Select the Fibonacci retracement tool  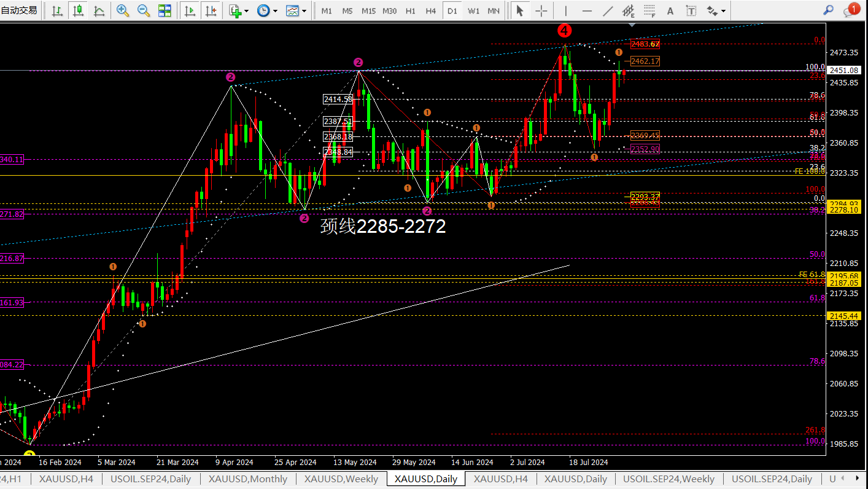pos(649,10)
